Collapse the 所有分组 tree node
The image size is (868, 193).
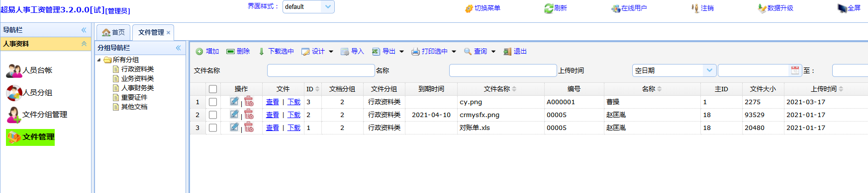pyautogui.click(x=98, y=60)
